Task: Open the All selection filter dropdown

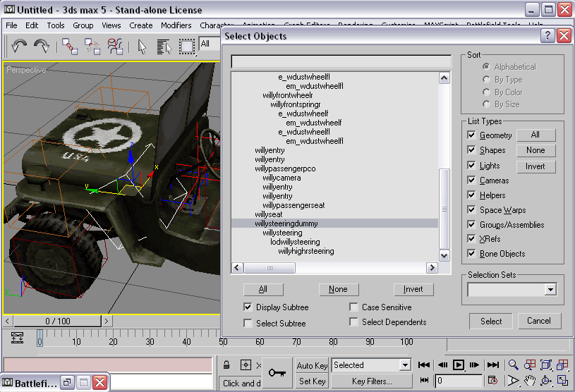Action: pyautogui.click(x=209, y=44)
